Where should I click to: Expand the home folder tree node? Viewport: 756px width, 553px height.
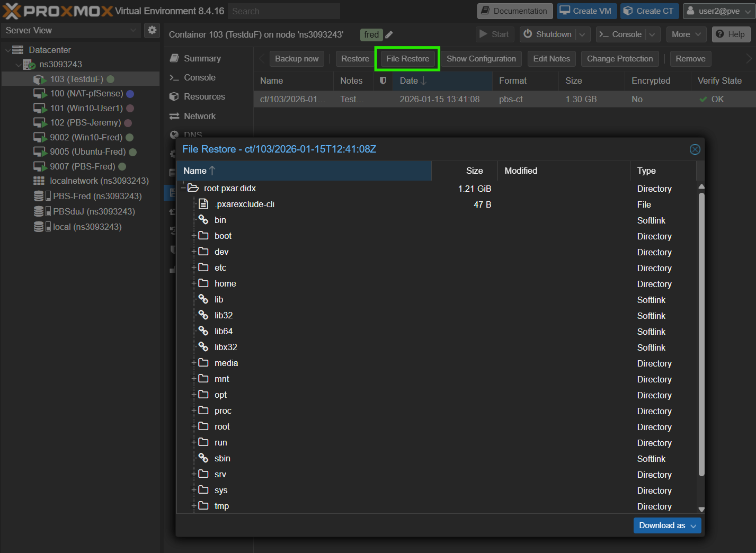coord(194,283)
